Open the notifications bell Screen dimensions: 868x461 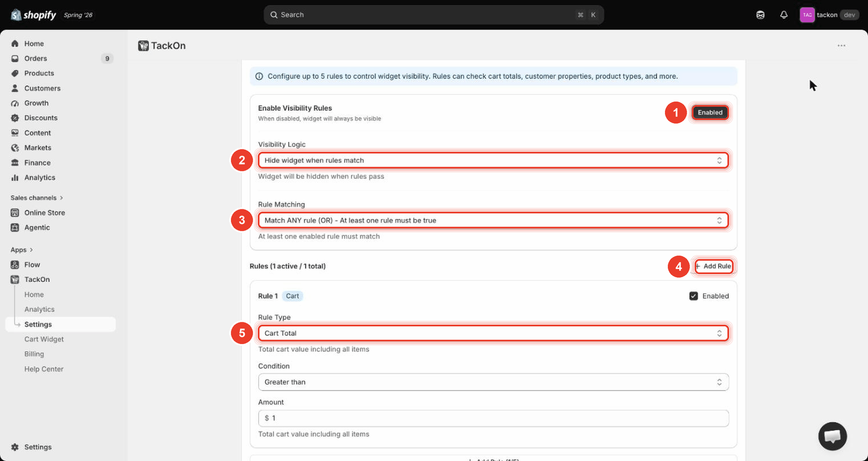(x=784, y=15)
